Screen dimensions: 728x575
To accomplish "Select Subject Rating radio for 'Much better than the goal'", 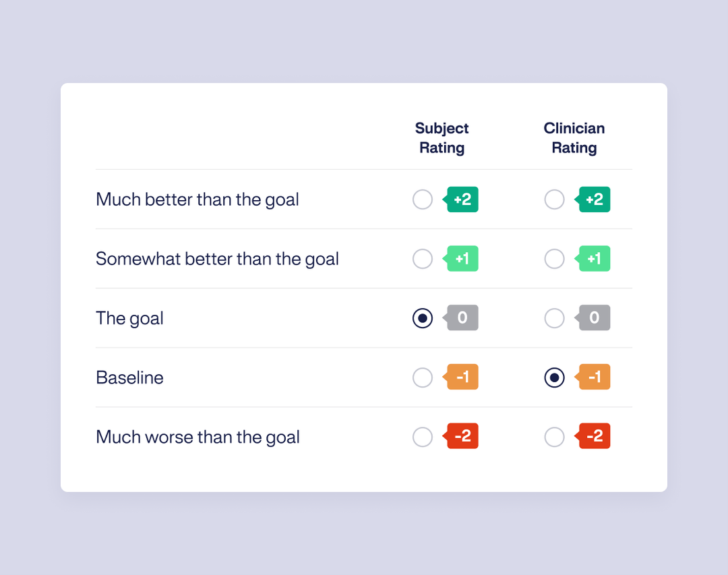I will [x=423, y=200].
